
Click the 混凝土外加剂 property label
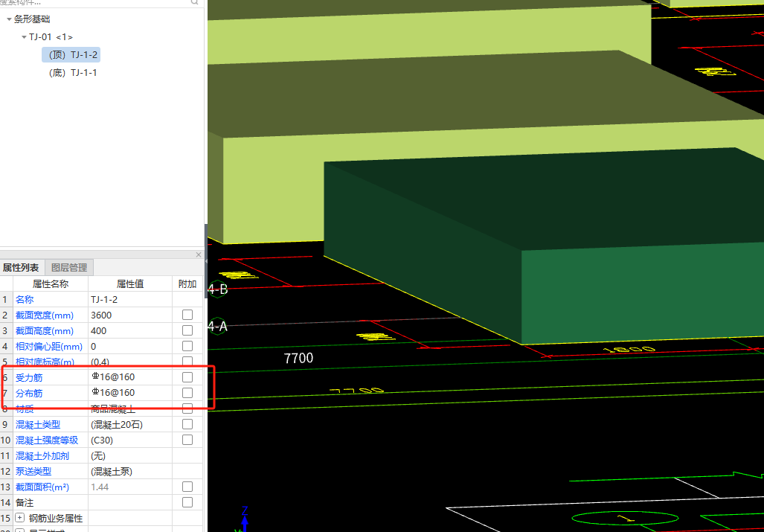point(42,456)
